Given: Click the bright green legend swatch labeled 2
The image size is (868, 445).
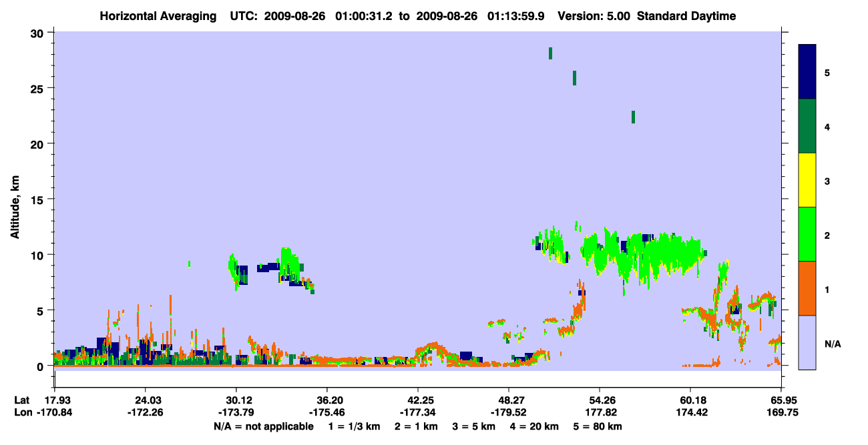Looking at the screenshot, I should pyautogui.click(x=807, y=234).
